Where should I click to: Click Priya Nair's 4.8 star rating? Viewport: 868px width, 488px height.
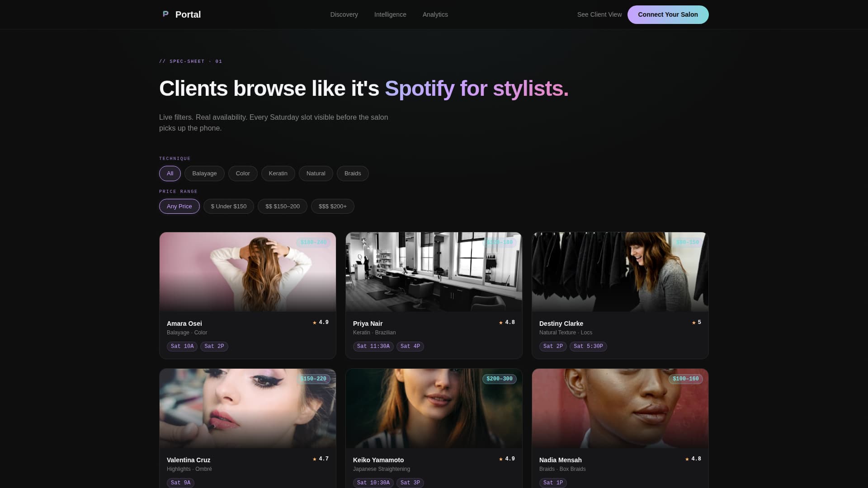click(x=507, y=323)
